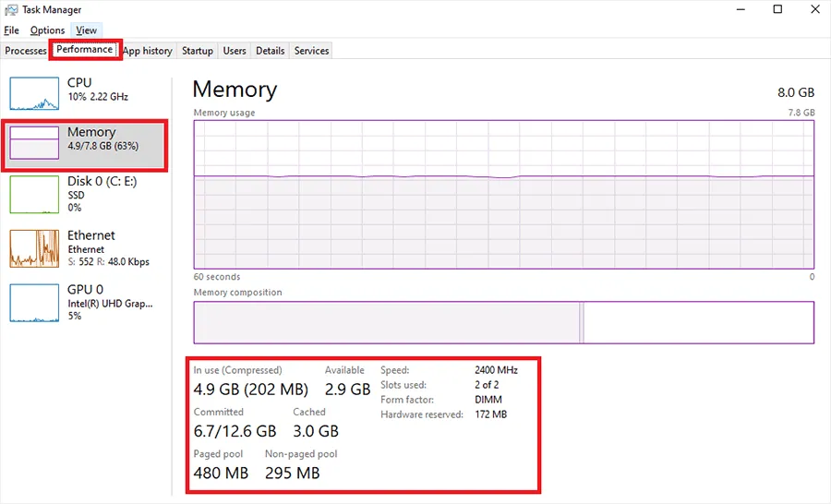Click the Disk 0 graph thumbnail

(x=34, y=195)
